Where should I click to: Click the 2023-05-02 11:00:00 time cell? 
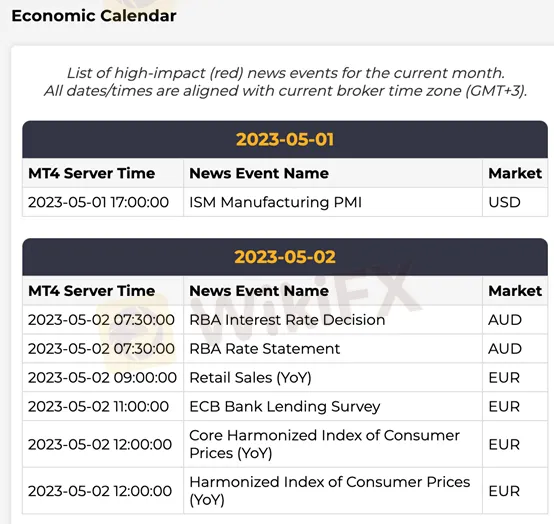tap(99, 407)
